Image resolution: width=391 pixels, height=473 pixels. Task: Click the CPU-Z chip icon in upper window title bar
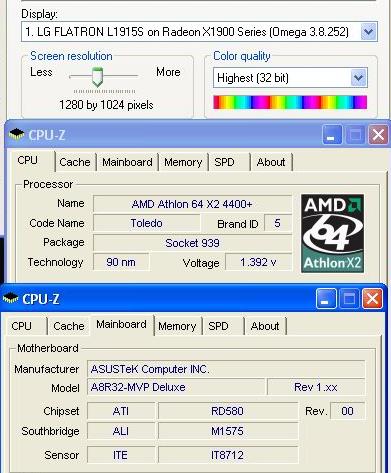(x=16, y=134)
